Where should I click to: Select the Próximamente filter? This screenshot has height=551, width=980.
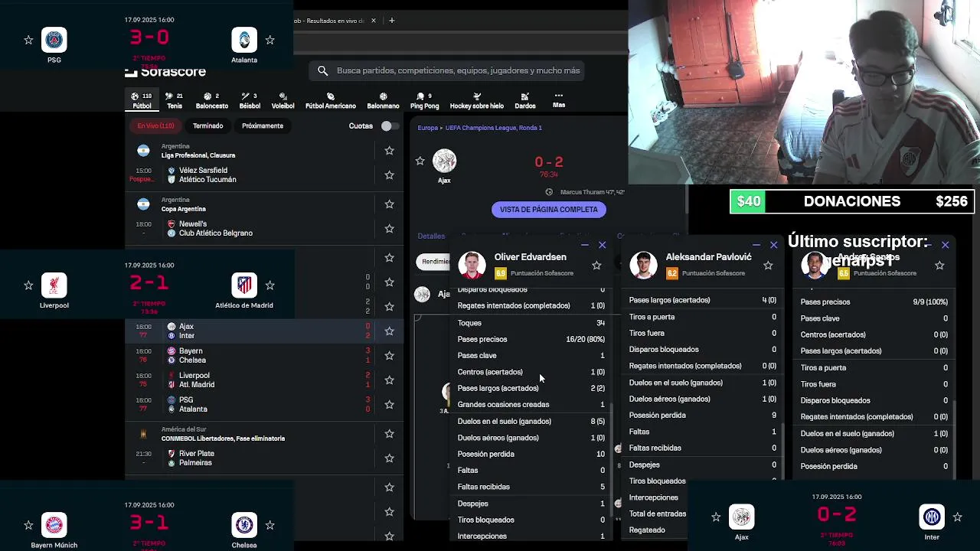(x=263, y=126)
